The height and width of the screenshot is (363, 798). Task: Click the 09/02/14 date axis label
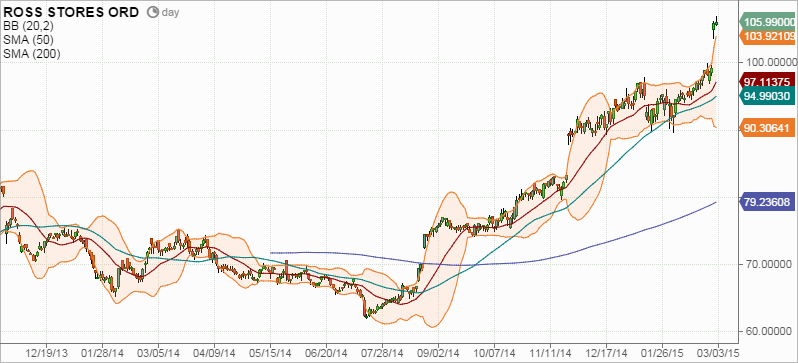pos(438,352)
